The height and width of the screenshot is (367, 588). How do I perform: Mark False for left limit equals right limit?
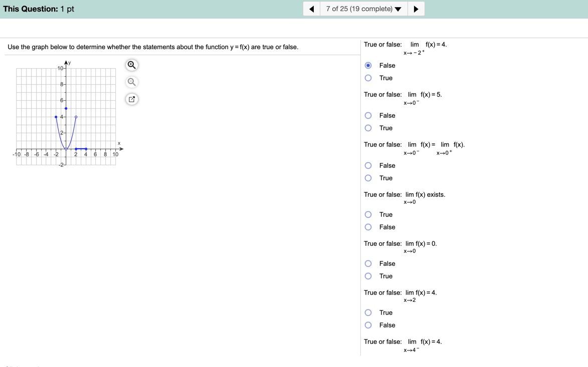(368, 166)
